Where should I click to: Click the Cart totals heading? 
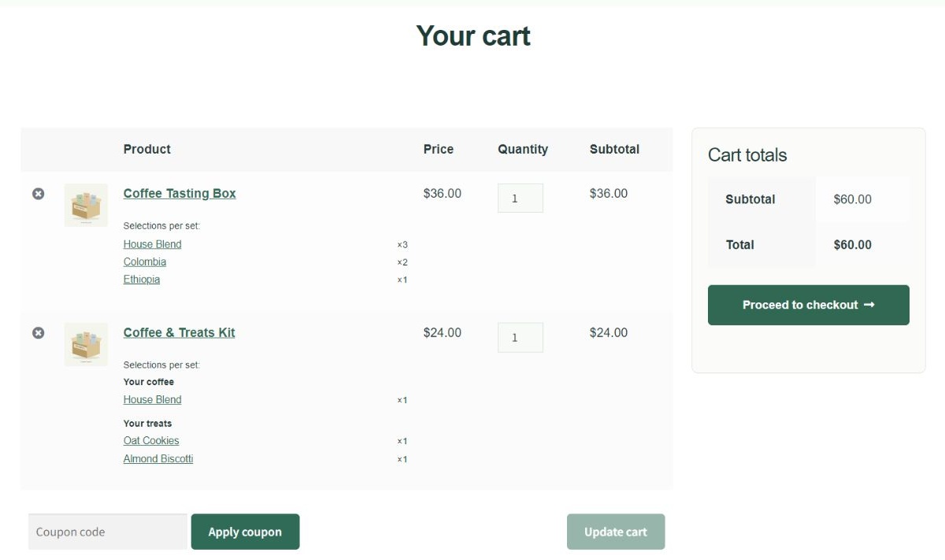point(747,155)
